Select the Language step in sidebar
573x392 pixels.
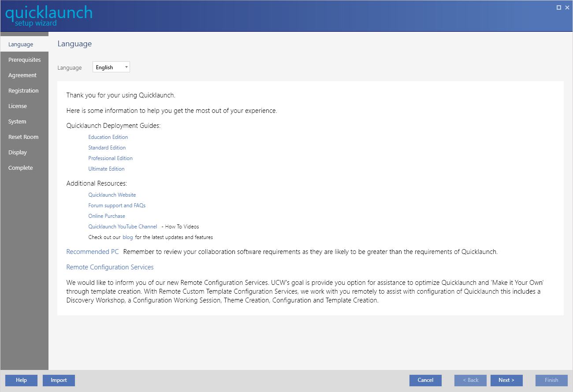(24, 44)
